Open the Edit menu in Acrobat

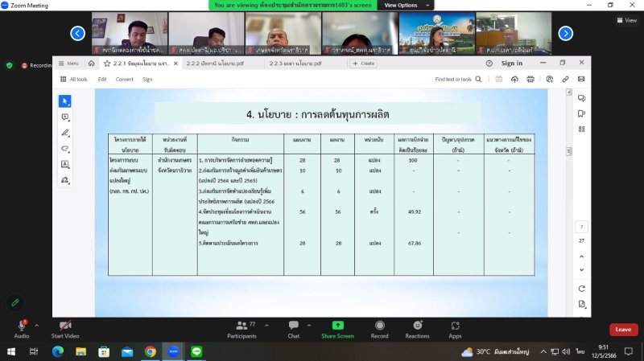tap(102, 79)
